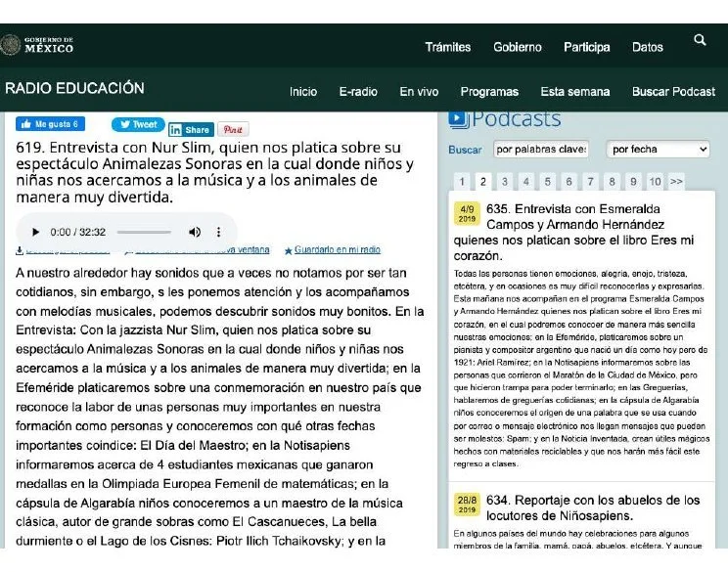Image resolution: width=728 pixels, height=572 pixels.
Task: Pin the page with Pinit button
Action: (x=233, y=129)
